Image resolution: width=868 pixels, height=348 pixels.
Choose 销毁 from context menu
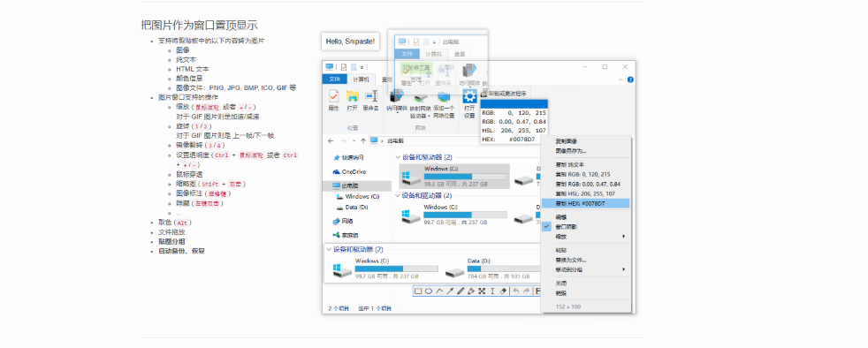(x=586, y=293)
